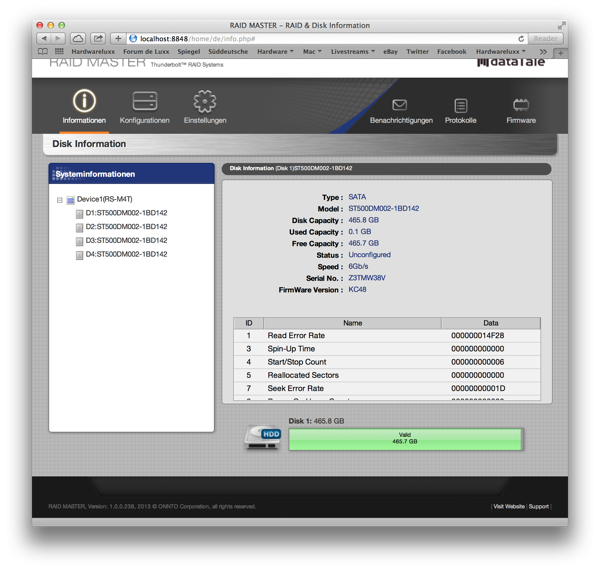Open Top Sites grid icon
The image size is (600, 570).
click(x=59, y=51)
